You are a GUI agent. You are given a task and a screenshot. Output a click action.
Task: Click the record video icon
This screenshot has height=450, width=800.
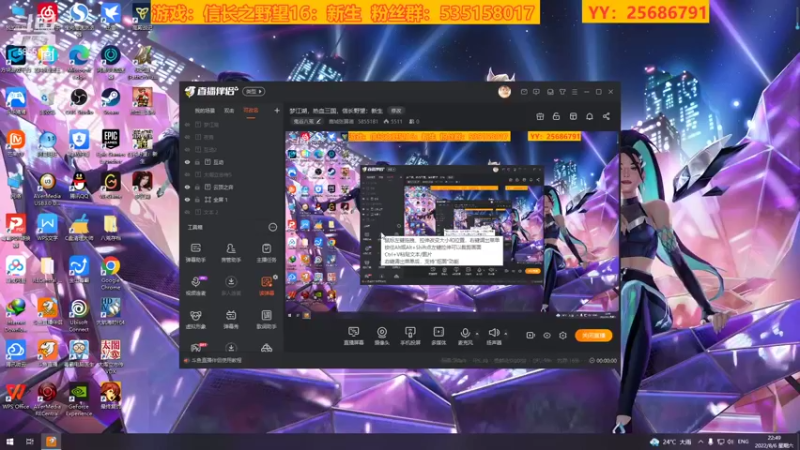531,335
